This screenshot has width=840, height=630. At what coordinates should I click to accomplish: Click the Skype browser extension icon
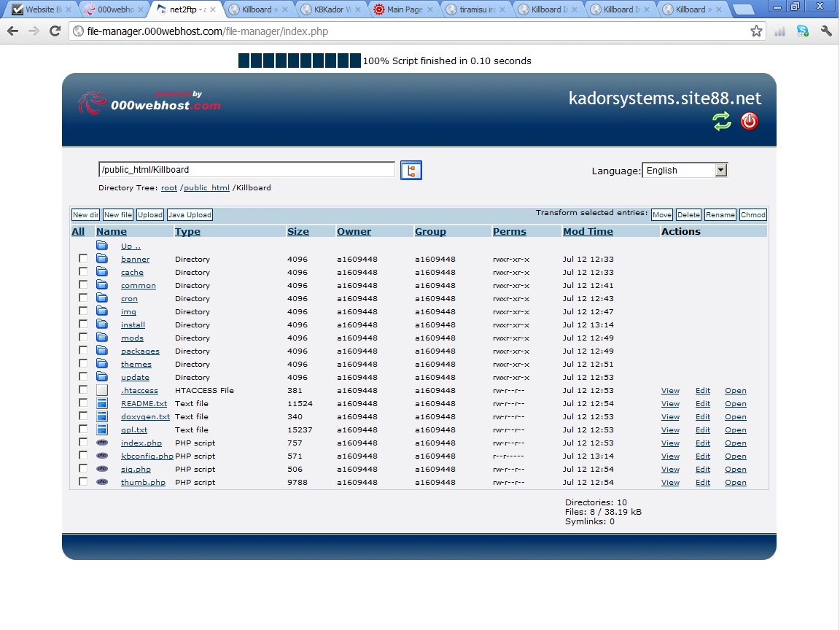click(802, 31)
